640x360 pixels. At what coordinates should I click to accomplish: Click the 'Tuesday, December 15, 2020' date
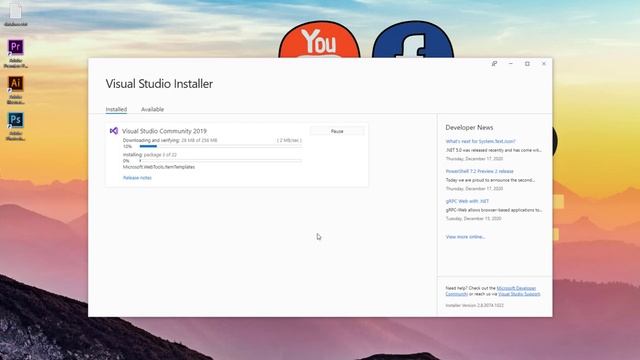pos(473,219)
